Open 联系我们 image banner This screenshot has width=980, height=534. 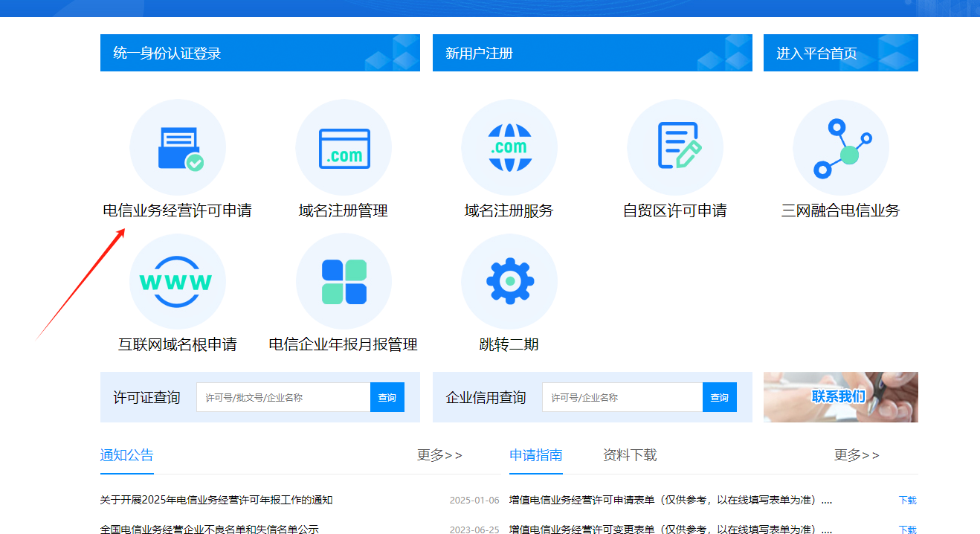(x=841, y=397)
